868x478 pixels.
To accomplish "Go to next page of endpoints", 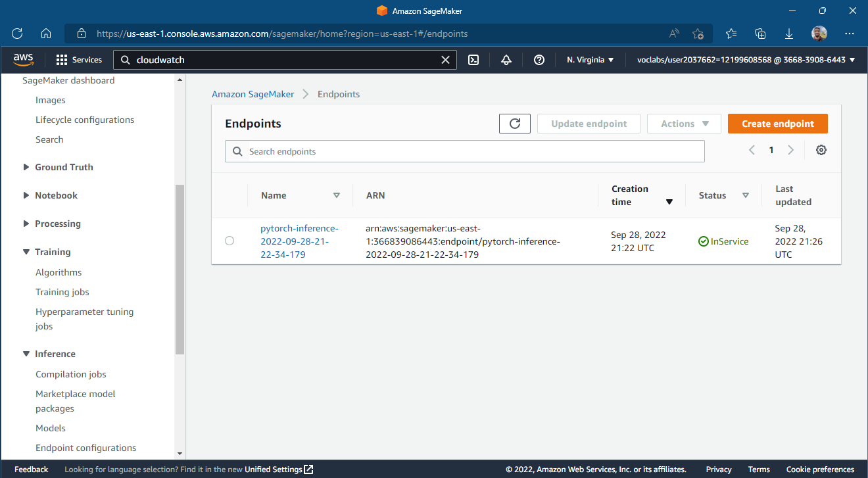I will tap(791, 150).
